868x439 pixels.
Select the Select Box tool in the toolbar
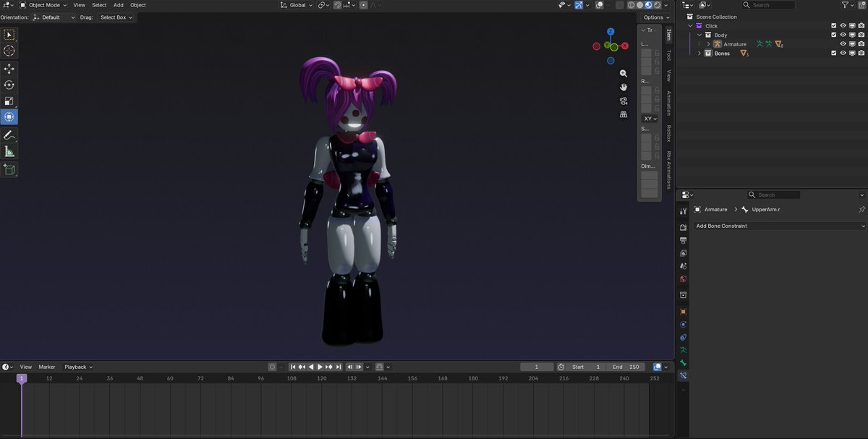click(9, 35)
